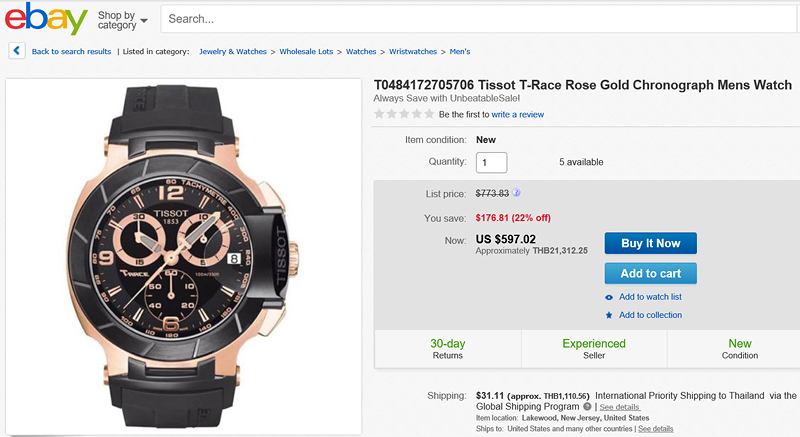
Task: Click the collection star icon
Action: click(x=609, y=315)
